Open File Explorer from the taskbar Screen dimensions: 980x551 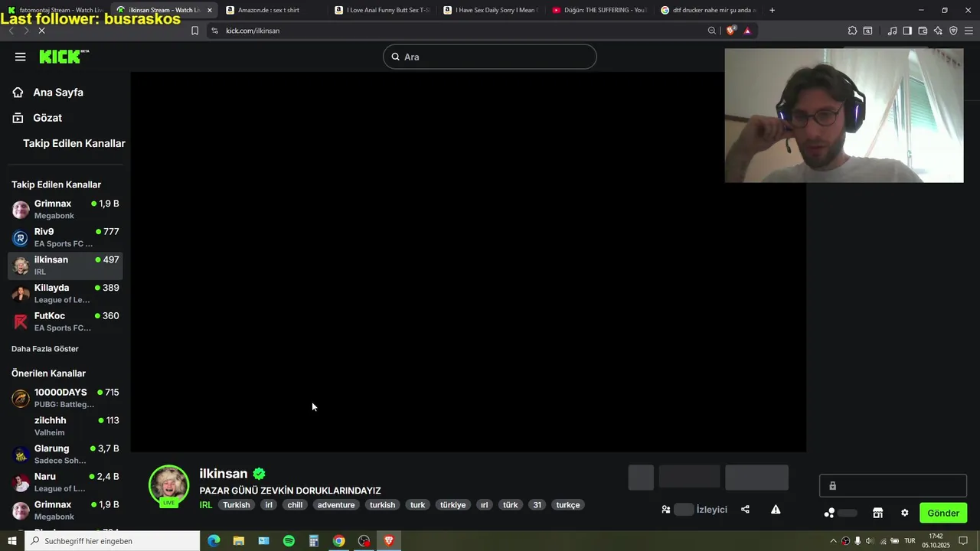pos(239,541)
